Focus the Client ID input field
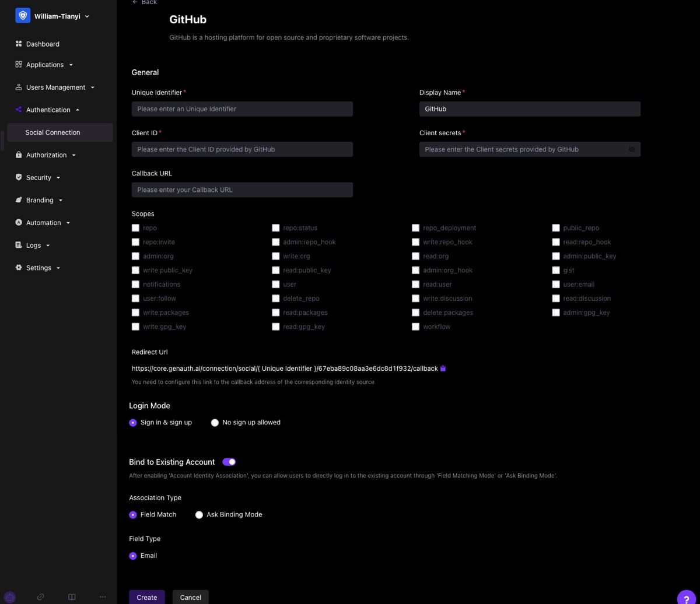This screenshot has width=700, height=604. pyautogui.click(x=242, y=149)
